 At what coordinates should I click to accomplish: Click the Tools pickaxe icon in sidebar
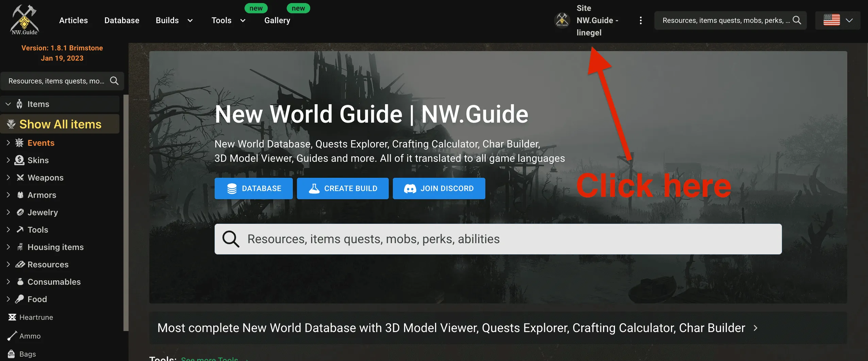point(20,230)
